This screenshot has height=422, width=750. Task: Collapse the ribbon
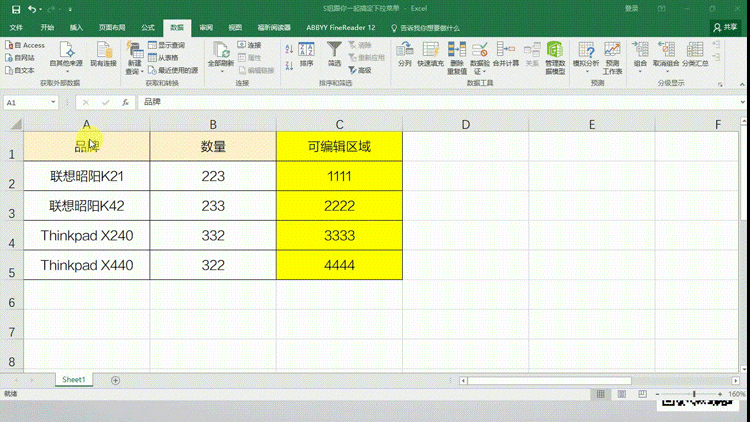[x=742, y=84]
